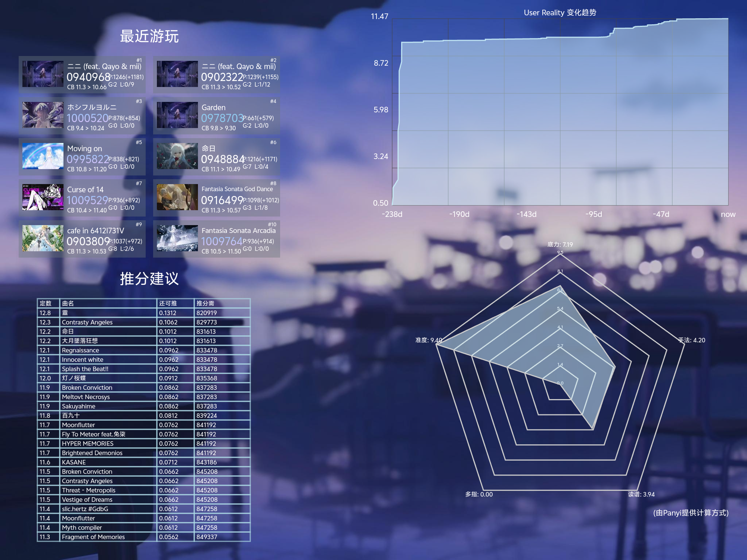Select the Splash the Beat!! table row
This screenshot has height=560, width=747.
[x=85, y=369]
